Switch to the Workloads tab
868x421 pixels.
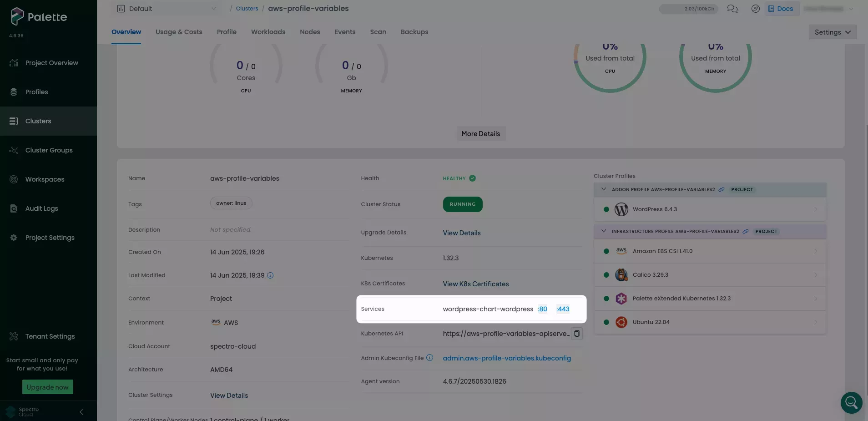pyautogui.click(x=268, y=32)
